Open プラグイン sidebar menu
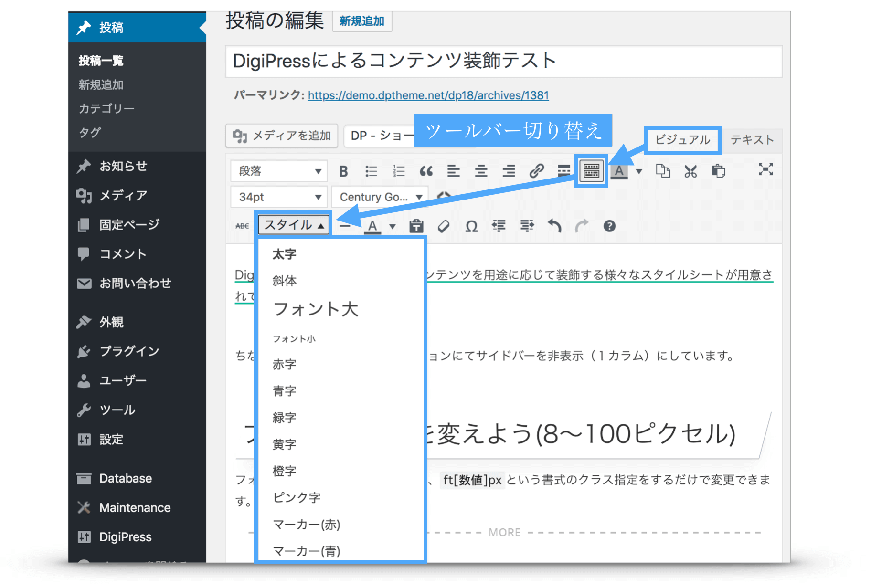871x588 pixels. (x=137, y=351)
